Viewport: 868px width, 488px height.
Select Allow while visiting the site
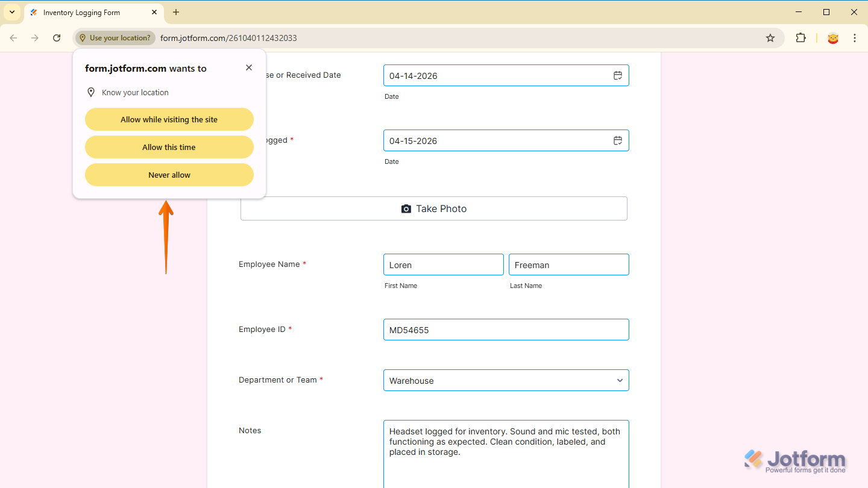point(169,119)
